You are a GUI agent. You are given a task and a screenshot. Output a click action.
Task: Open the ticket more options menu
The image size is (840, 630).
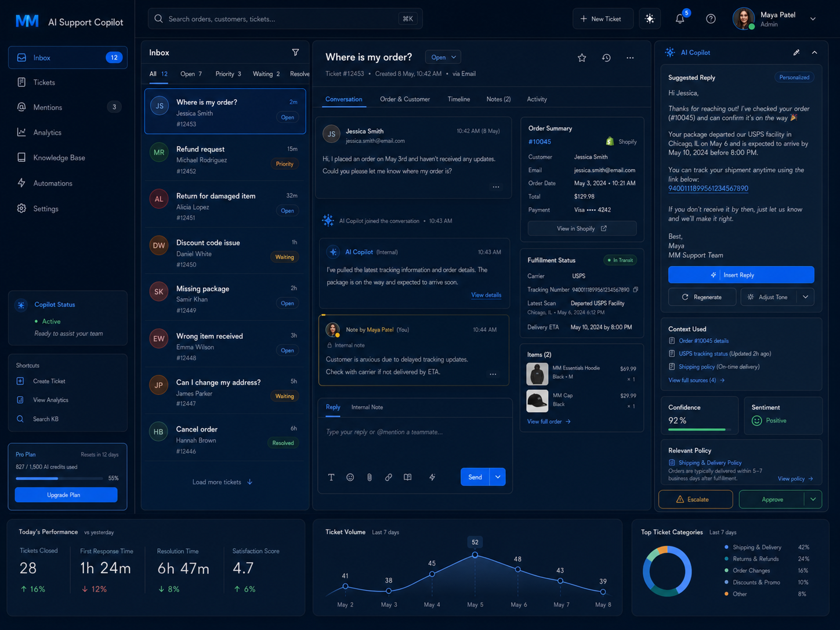[x=630, y=57]
